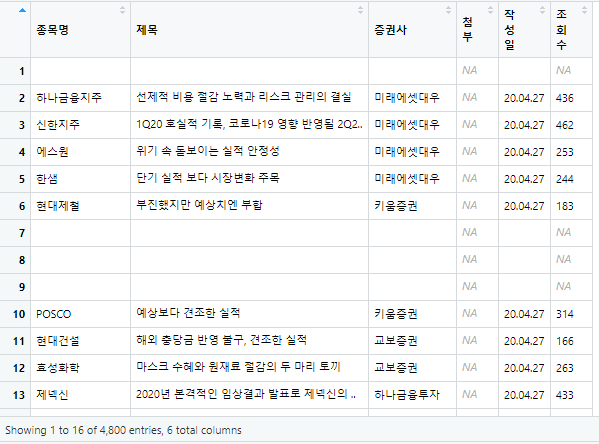Click title '예상보다 견조한 실적'

tap(188, 313)
